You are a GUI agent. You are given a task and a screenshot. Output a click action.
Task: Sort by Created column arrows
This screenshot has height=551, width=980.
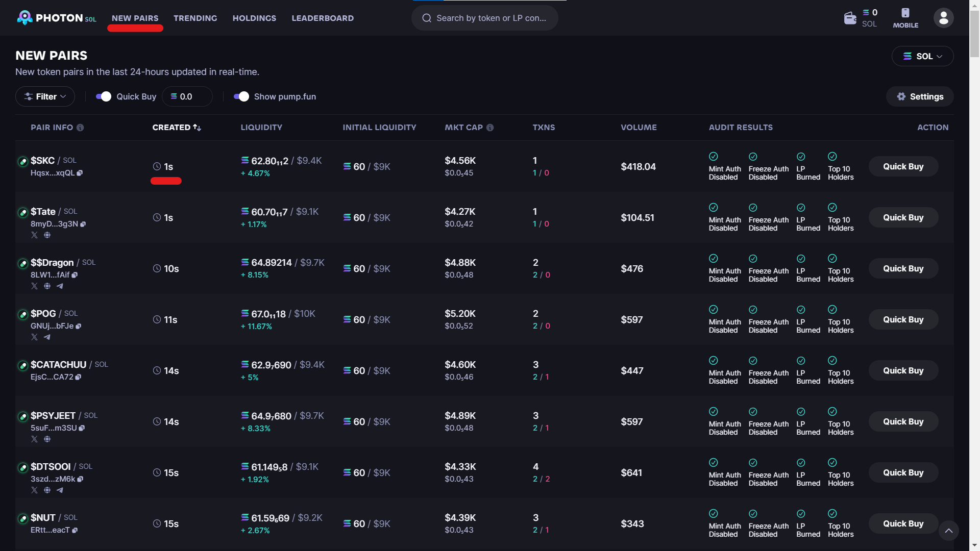pyautogui.click(x=197, y=128)
